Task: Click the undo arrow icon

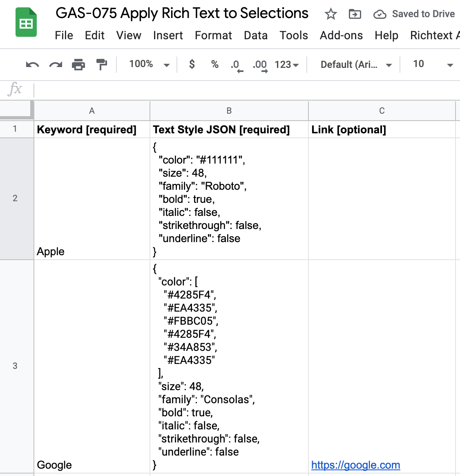Action: [x=32, y=65]
